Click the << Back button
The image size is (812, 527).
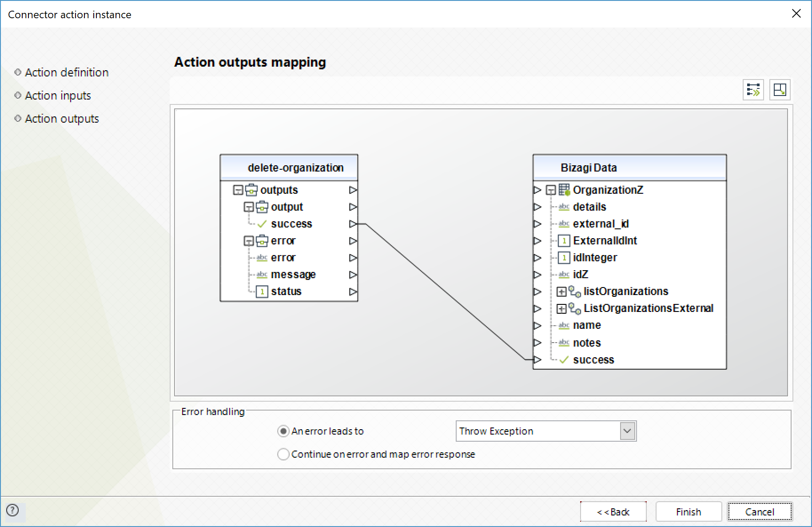(613, 512)
